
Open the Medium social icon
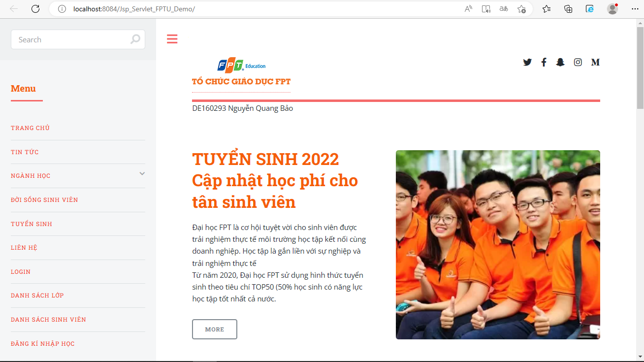pyautogui.click(x=595, y=63)
